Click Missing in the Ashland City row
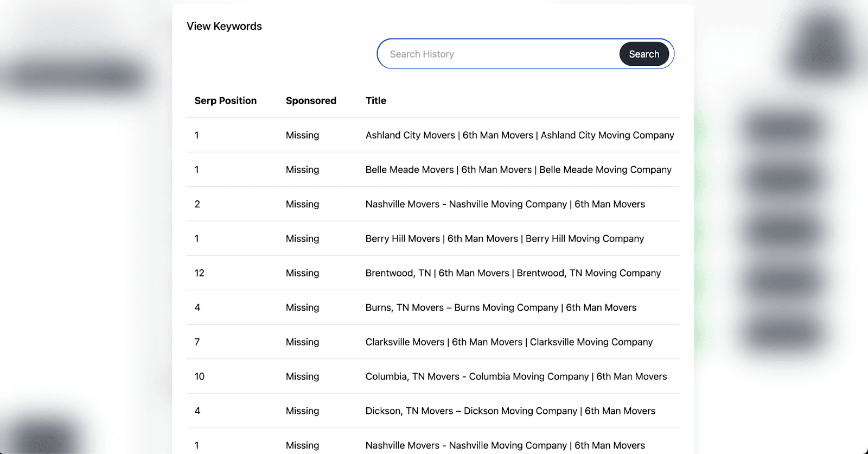 click(302, 135)
